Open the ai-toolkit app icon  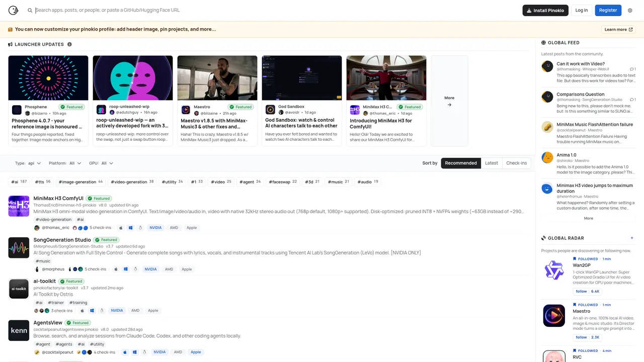tap(19, 289)
